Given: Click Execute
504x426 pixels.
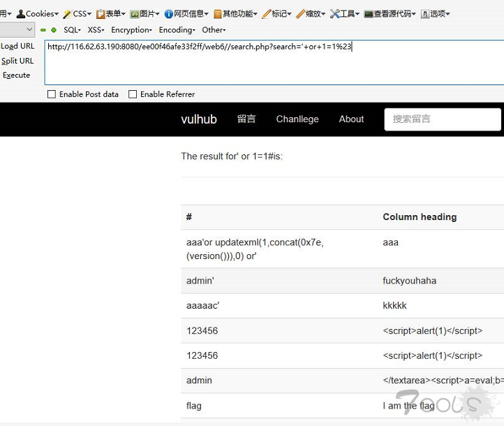Looking at the screenshot, I should (x=16, y=75).
